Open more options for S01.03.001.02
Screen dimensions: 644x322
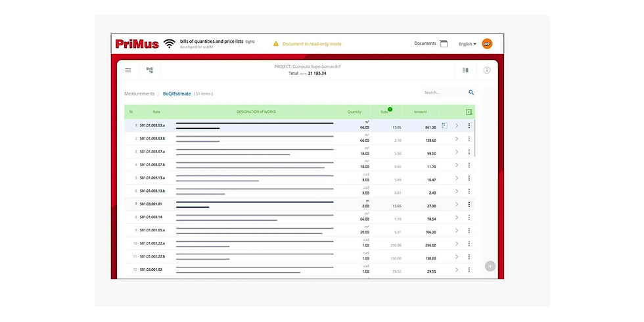(x=469, y=270)
